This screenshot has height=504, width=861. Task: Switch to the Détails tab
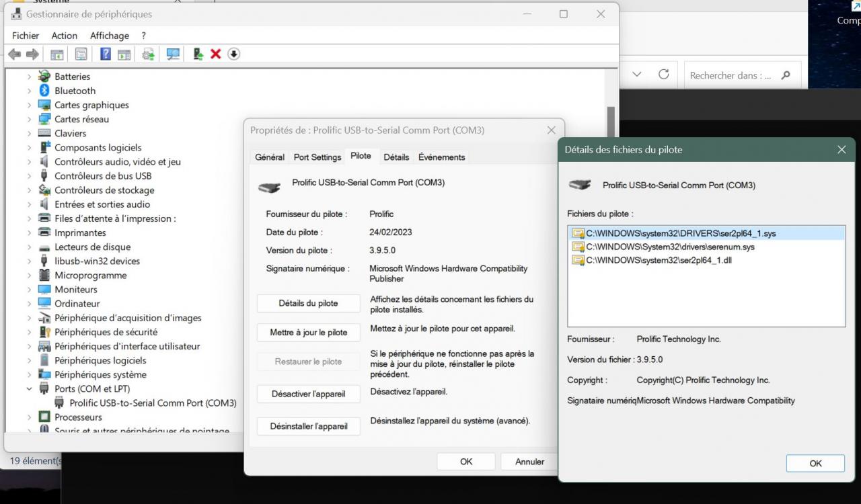(396, 157)
